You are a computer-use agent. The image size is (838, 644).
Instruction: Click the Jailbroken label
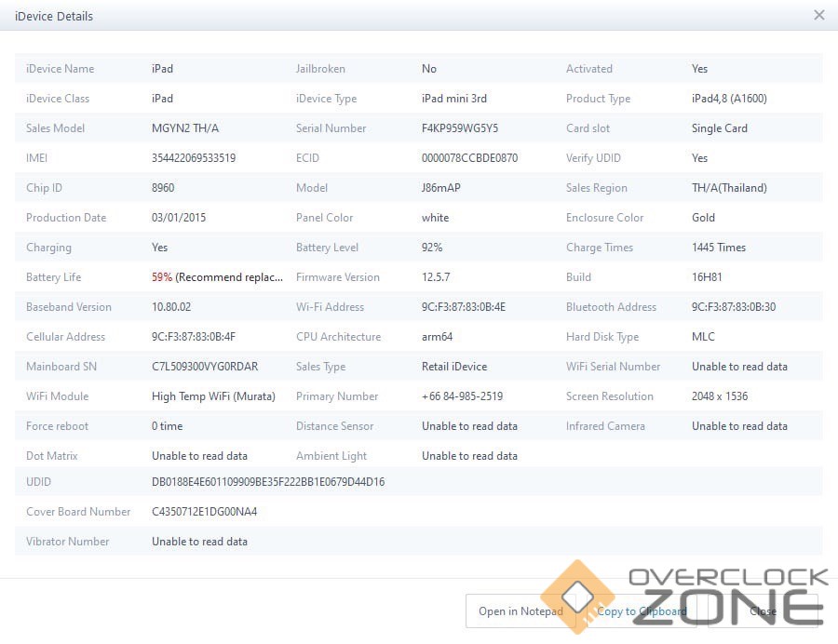coord(320,68)
